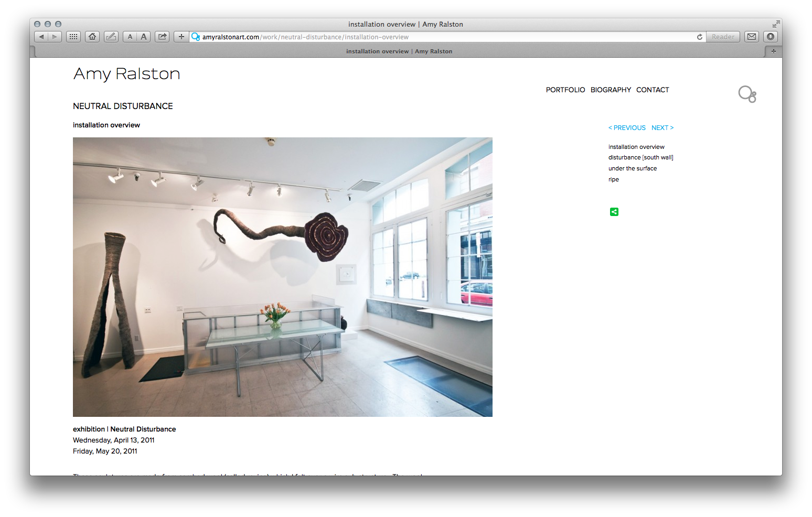Mail this page using the envelope icon
The image size is (812, 517).
click(752, 37)
